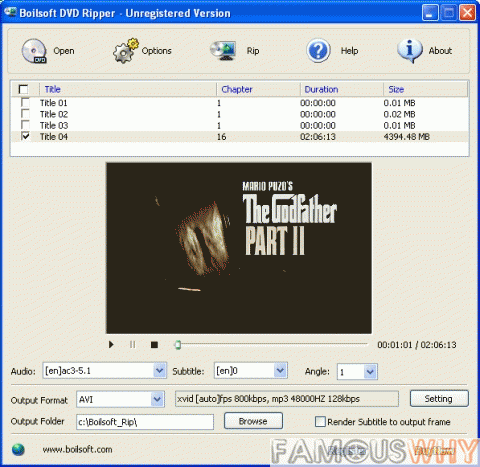480x467 pixels.
Task: Click the 00:01:01 / 02:06:13 time readout
Action: pos(417,345)
